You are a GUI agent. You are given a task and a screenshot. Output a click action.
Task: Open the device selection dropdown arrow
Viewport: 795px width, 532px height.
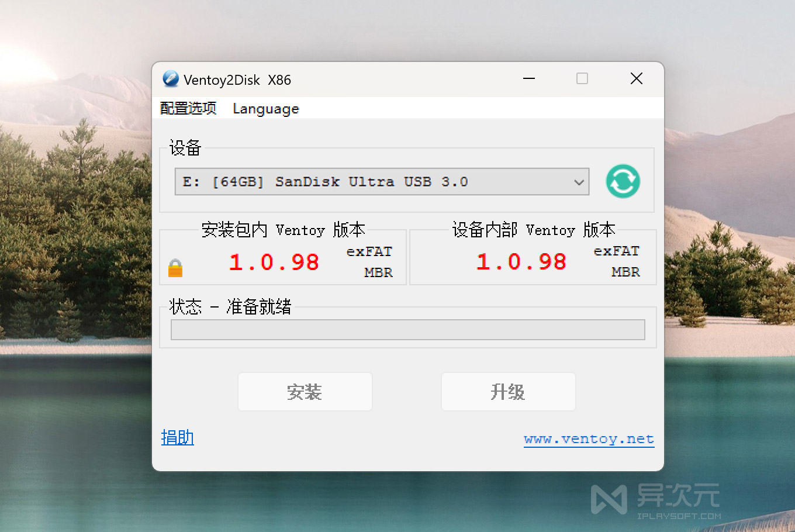coord(578,182)
